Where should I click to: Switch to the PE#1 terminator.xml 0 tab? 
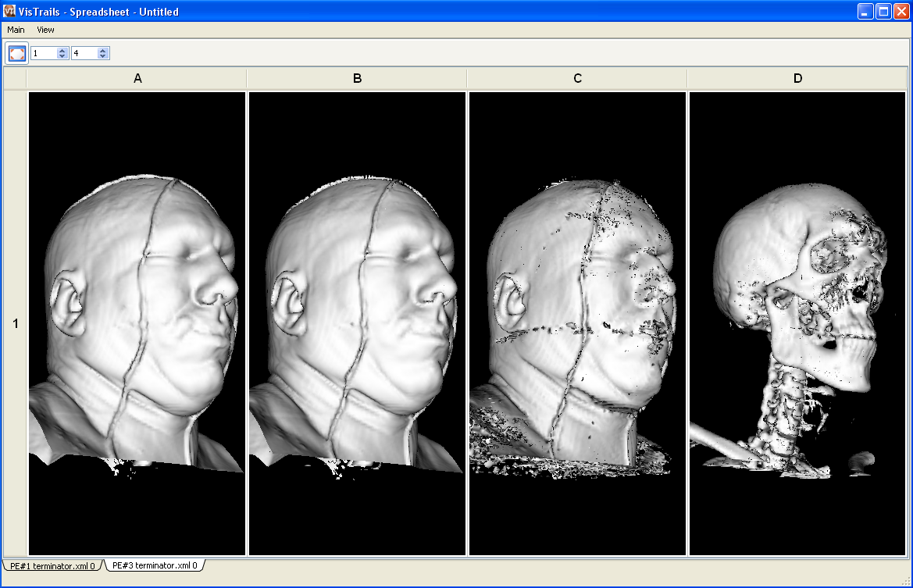(52, 565)
